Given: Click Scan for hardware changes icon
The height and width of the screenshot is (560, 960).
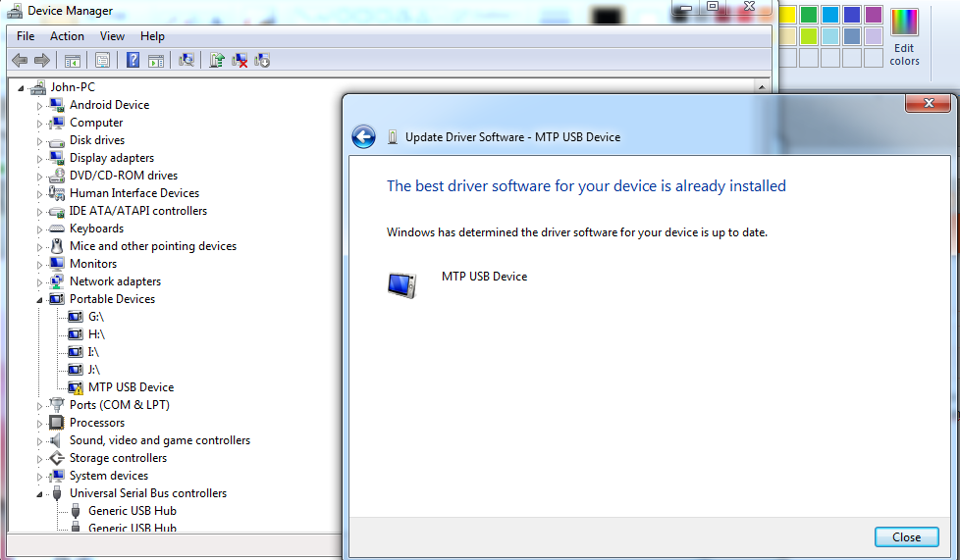Looking at the screenshot, I should tap(187, 60).
